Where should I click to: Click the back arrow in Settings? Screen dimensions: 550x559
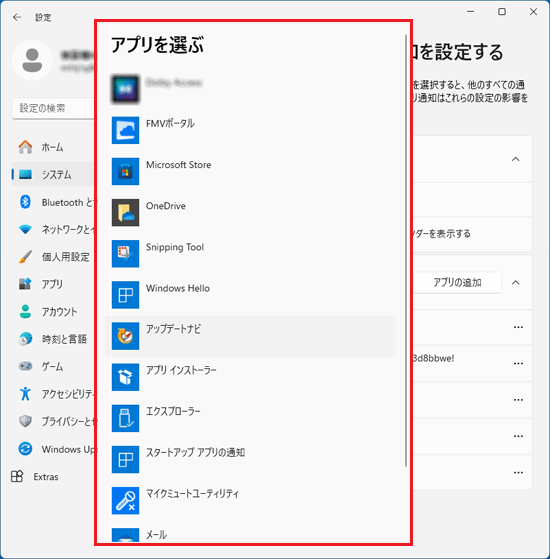(x=17, y=17)
